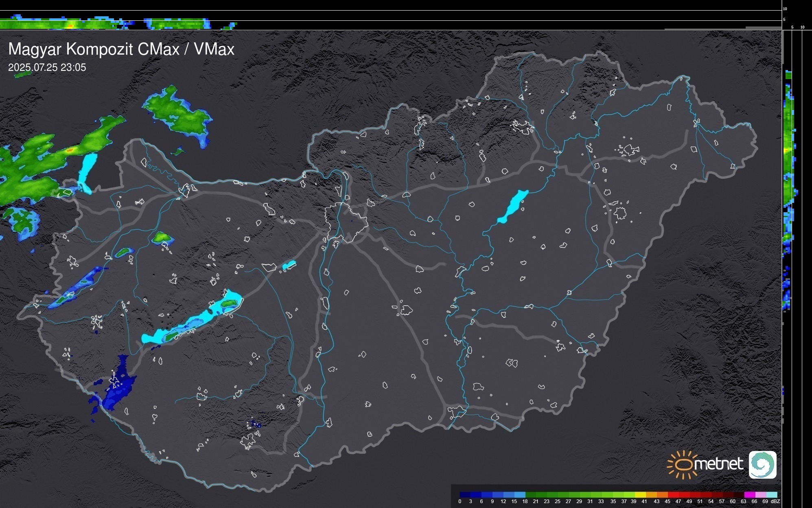Click the dBZ unit label in legend

(x=775, y=501)
